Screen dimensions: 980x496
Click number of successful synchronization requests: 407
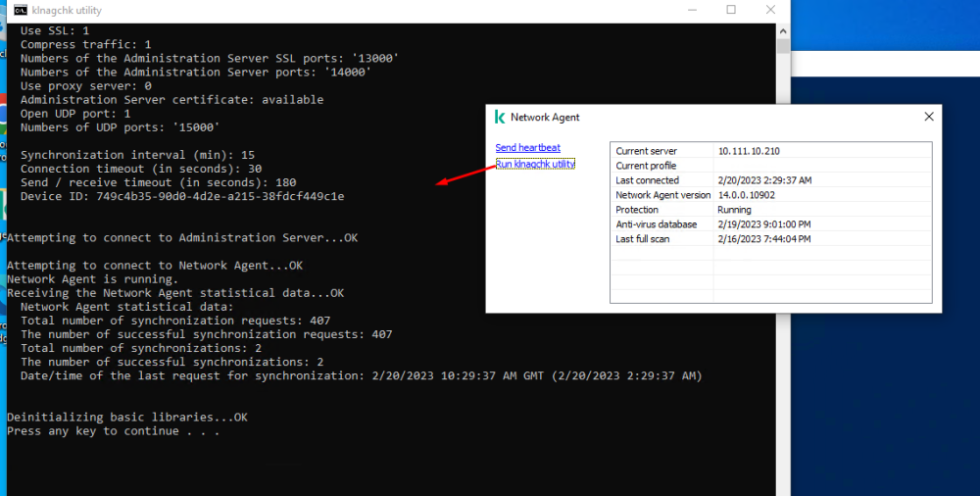206,334
